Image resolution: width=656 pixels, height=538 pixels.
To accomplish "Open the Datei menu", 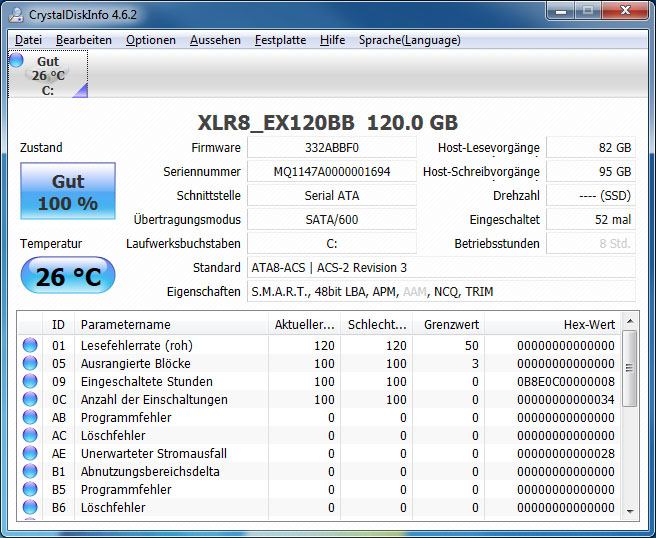I will tap(28, 40).
